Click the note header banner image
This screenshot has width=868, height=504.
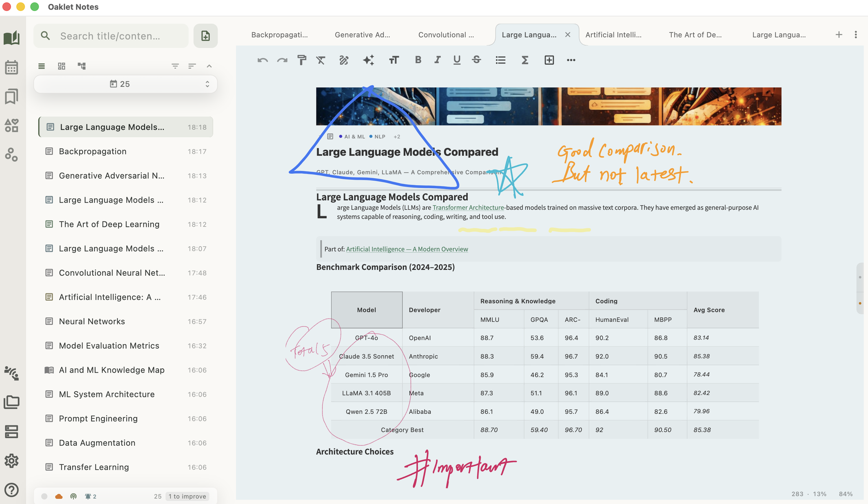[549, 106]
